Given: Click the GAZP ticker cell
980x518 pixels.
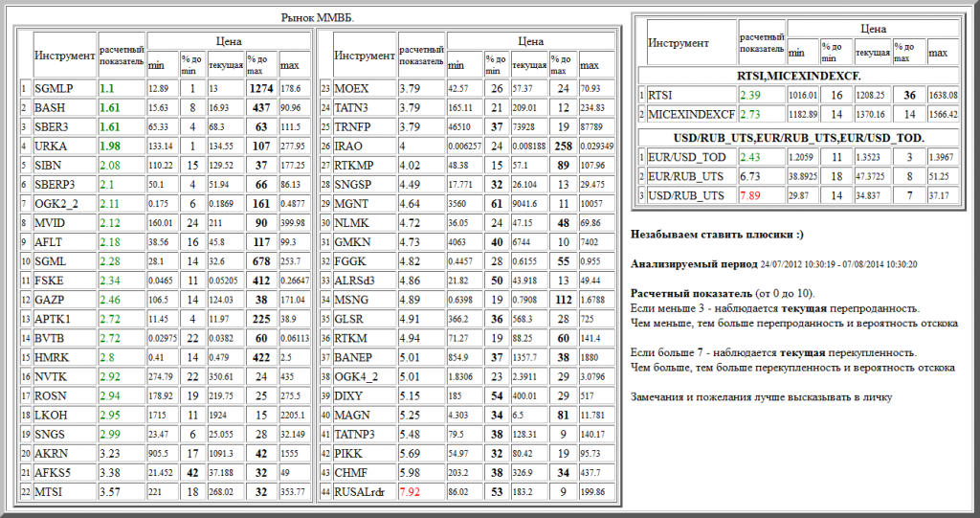Looking at the screenshot, I should 50,301.
